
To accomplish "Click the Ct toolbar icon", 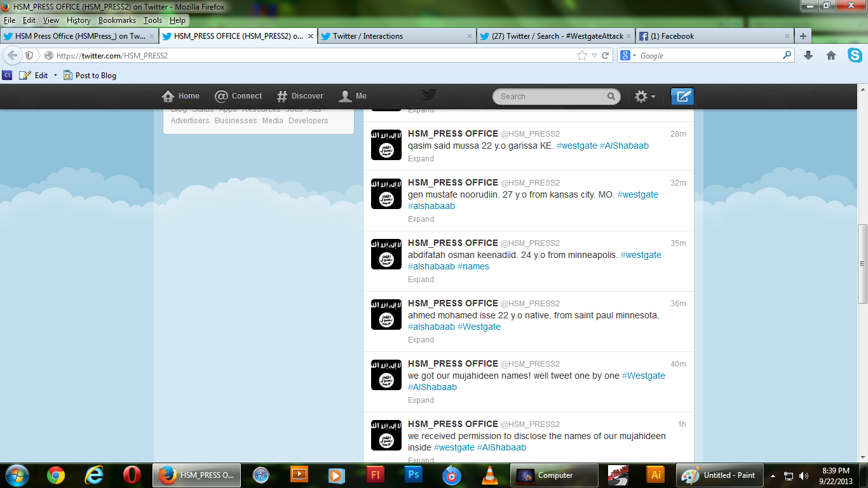I will 8,75.
